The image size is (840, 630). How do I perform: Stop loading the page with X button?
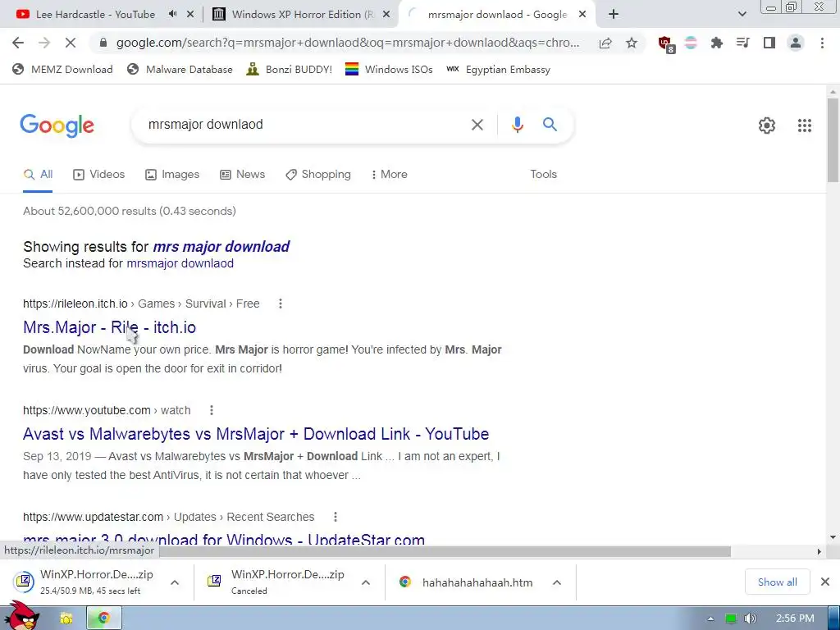(x=71, y=43)
